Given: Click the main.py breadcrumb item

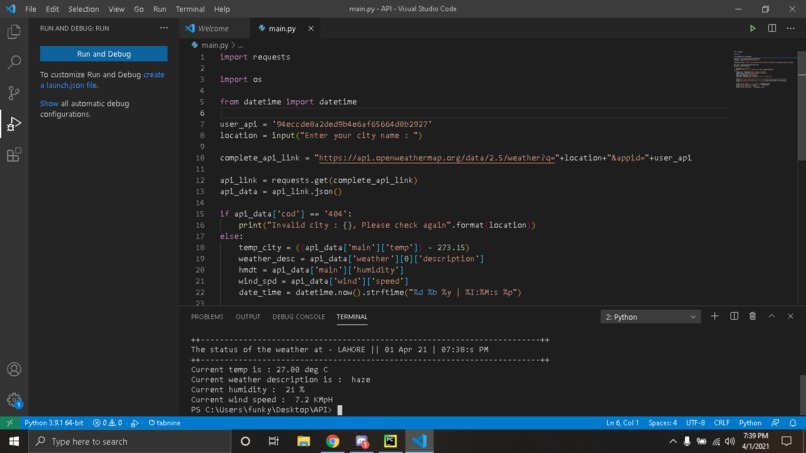Looking at the screenshot, I should (214, 45).
